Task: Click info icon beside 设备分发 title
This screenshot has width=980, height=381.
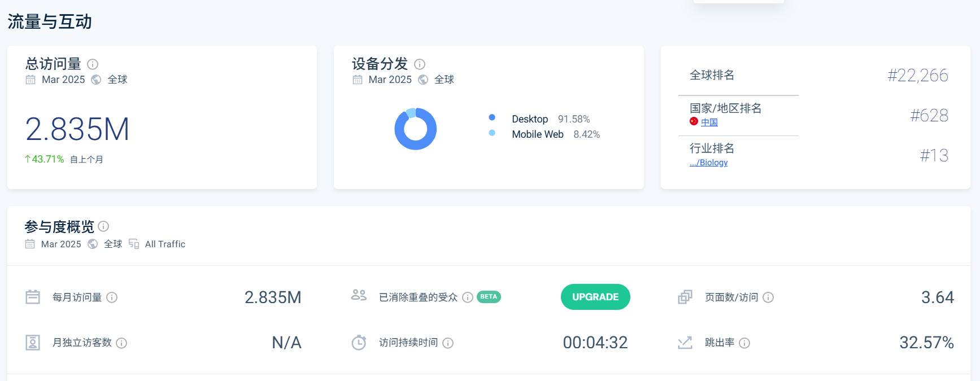Action: (420, 64)
